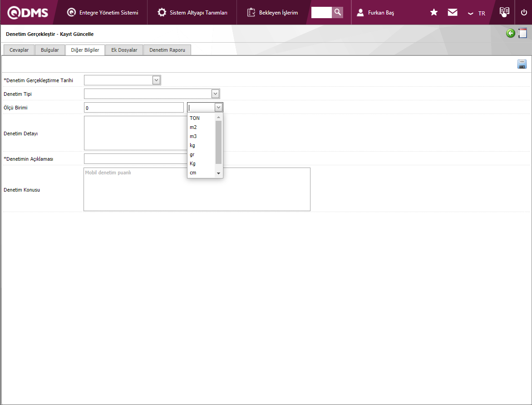Choose m3 in the unit list
Viewport: 532px width, 405px height.
[x=193, y=136]
